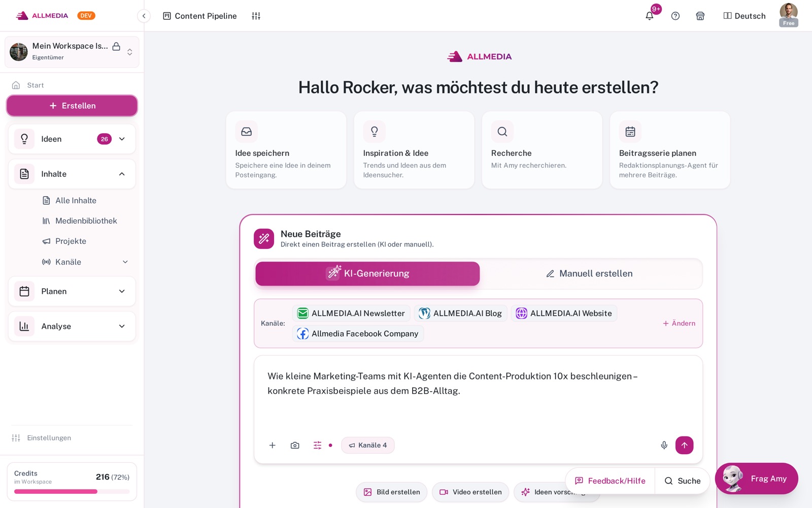Click the Bild erstellen button
The image size is (812, 508).
point(392,492)
